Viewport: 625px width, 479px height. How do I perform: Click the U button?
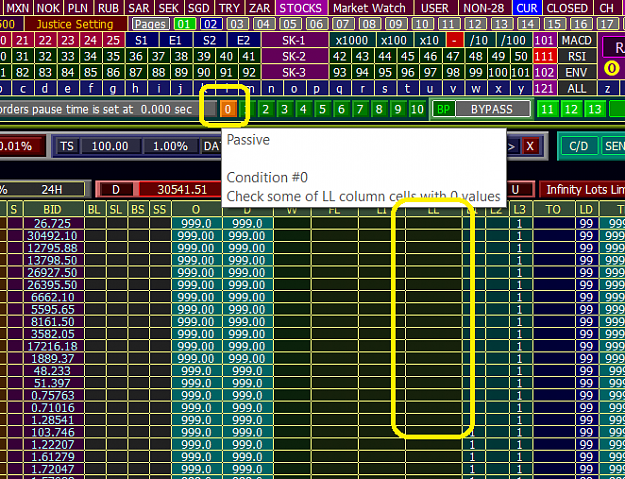(515, 189)
